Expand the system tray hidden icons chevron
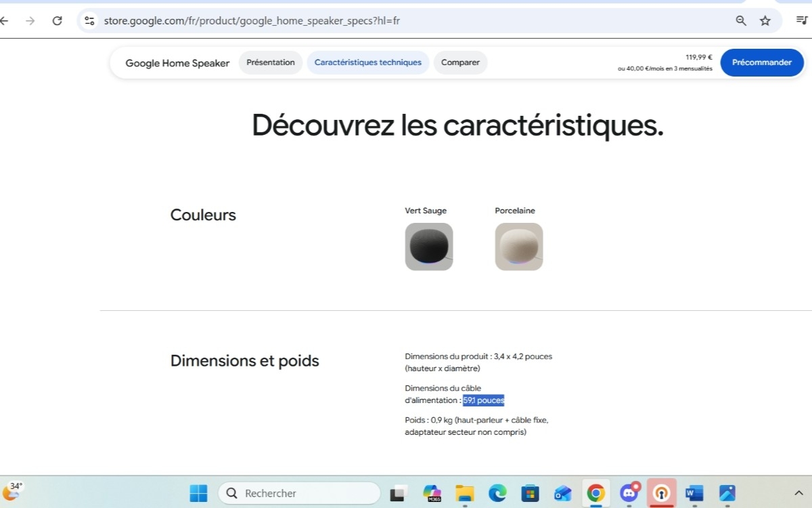The width and height of the screenshot is (812, 508). [798, 493]
